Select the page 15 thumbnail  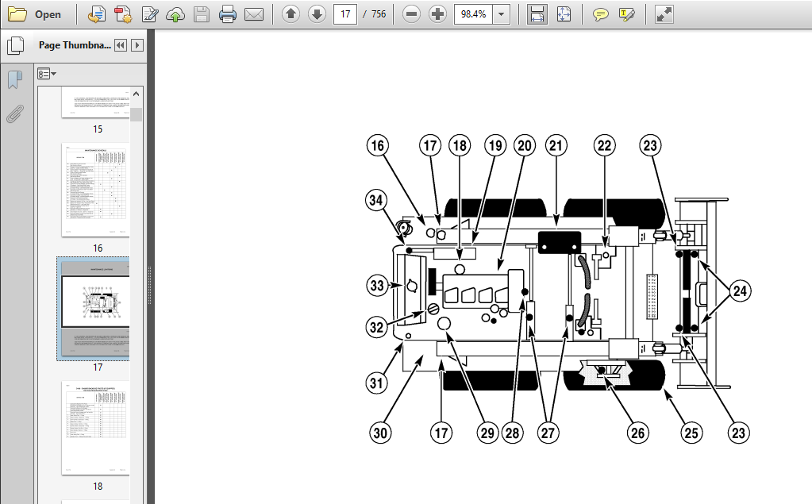point(95,102)
